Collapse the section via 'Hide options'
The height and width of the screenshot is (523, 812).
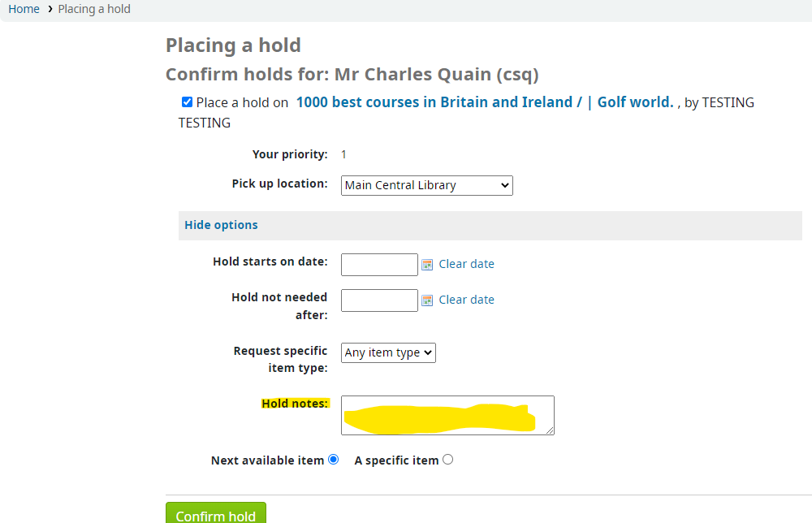[221, 225]
